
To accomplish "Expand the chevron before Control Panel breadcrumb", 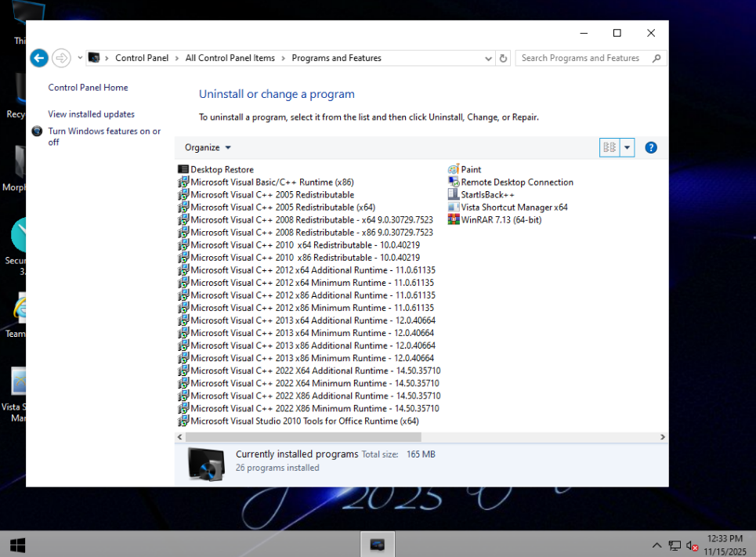I will tap(107, 58).
